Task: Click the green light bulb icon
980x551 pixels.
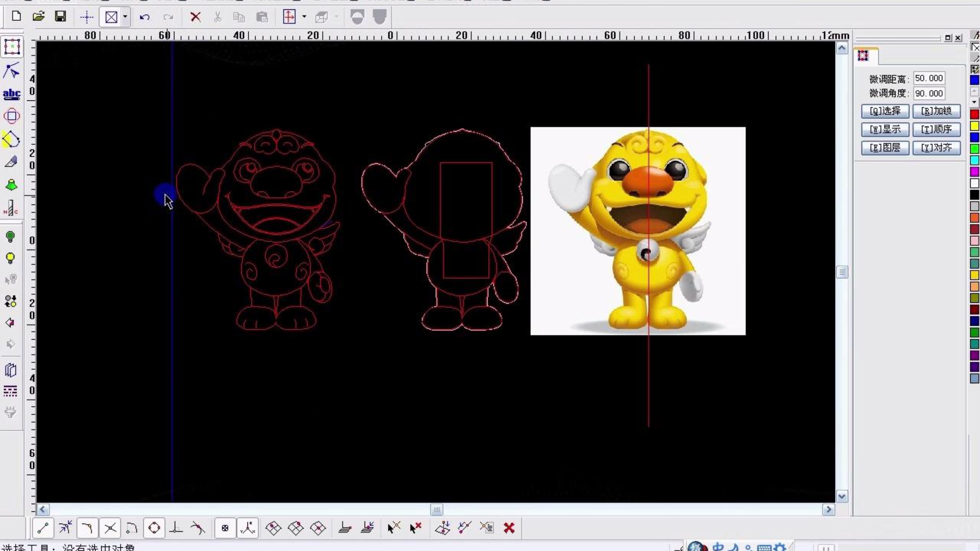Action: [x=11, y=237]
